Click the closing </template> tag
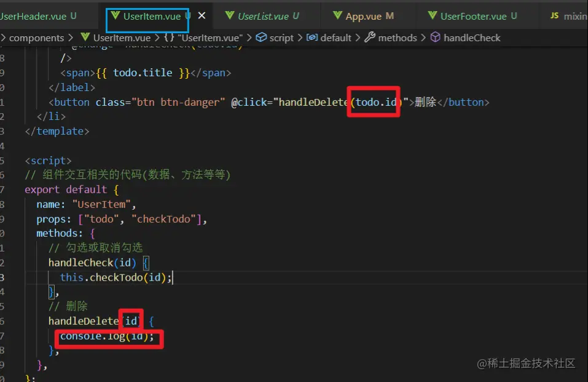 pyautogui.click(x=57, y=131)
